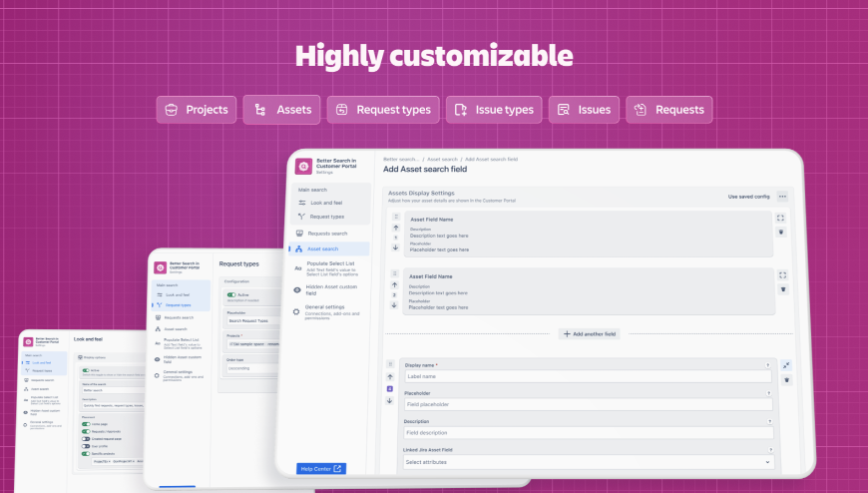Enable Created request page placement switch
The width and height of the screenshot is (868, 493).
point(86,439)
